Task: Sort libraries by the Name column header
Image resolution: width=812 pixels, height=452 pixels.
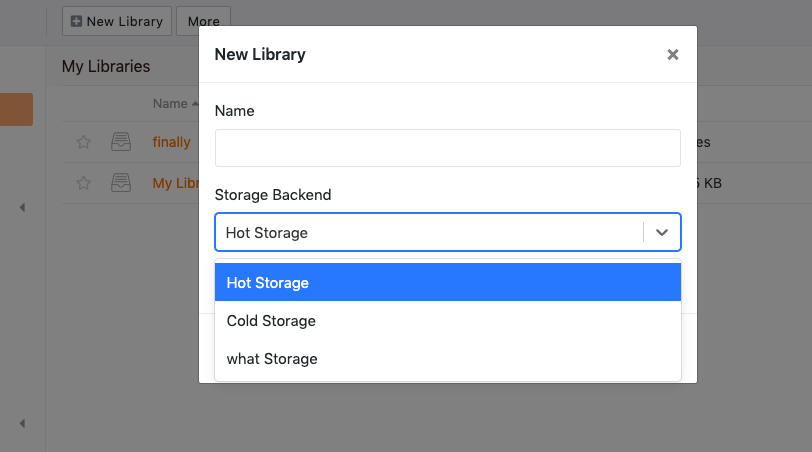Action: [170, 103]
